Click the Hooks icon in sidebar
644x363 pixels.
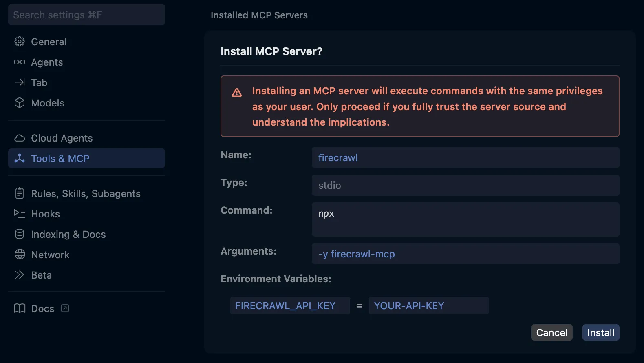click(20, 213)
